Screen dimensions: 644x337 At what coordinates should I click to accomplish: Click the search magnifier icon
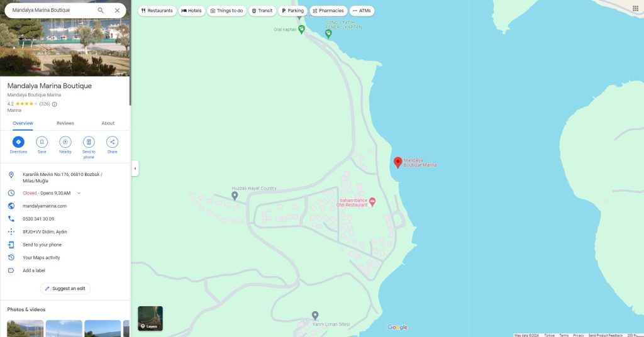click(x=101, y=10)
